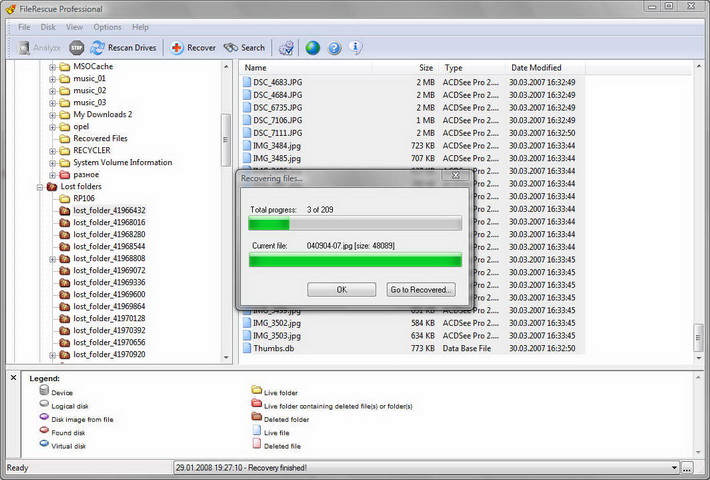This screenshot has height=480, width=710.
Task: Click the folder tree down scroll arrow
Action: point(226,357)
